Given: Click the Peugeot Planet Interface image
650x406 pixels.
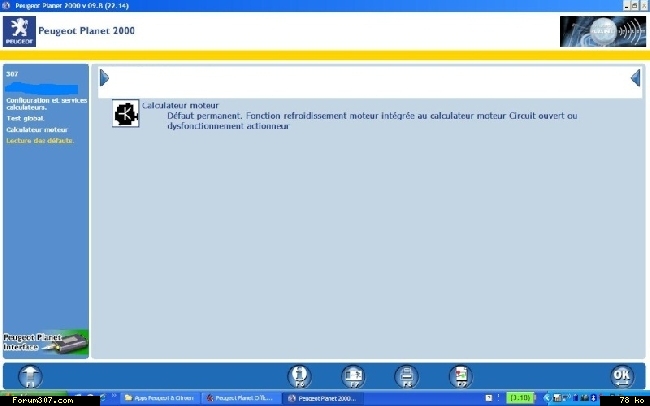Looking at the screenshot, I should click(46, 343).
